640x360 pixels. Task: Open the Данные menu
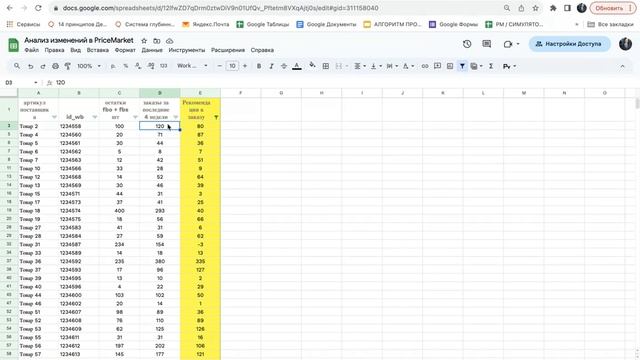tap(152, 50)
